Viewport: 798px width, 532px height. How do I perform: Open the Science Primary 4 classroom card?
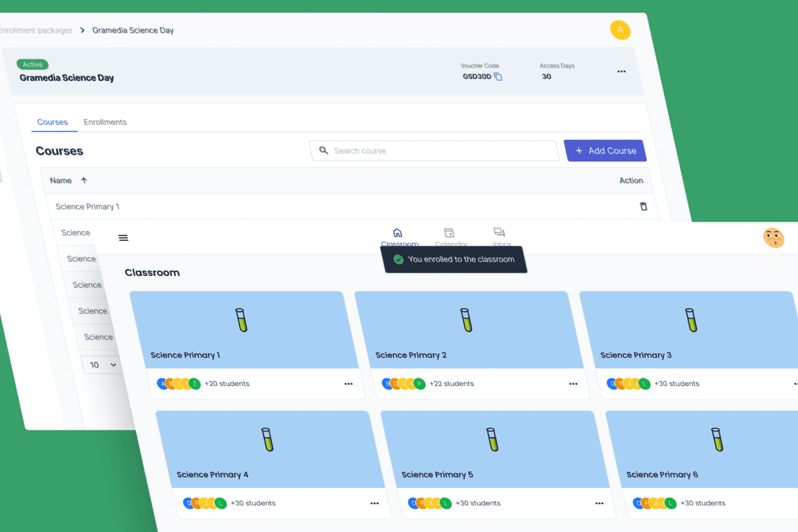(x=273, y=465)
